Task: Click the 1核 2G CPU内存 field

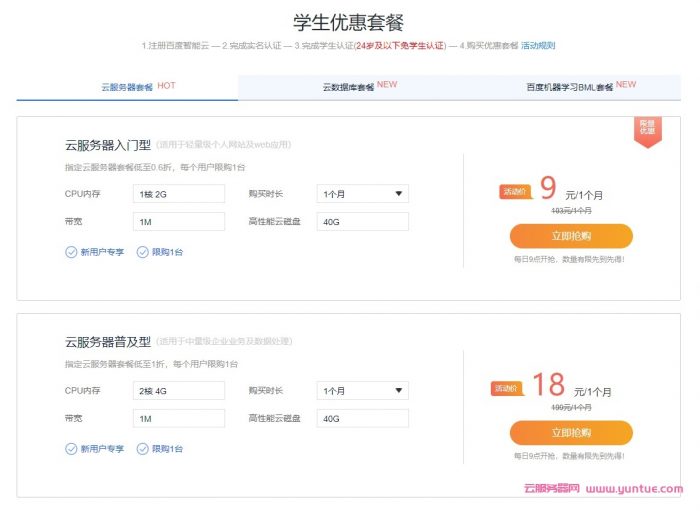Action: point(179,194)
